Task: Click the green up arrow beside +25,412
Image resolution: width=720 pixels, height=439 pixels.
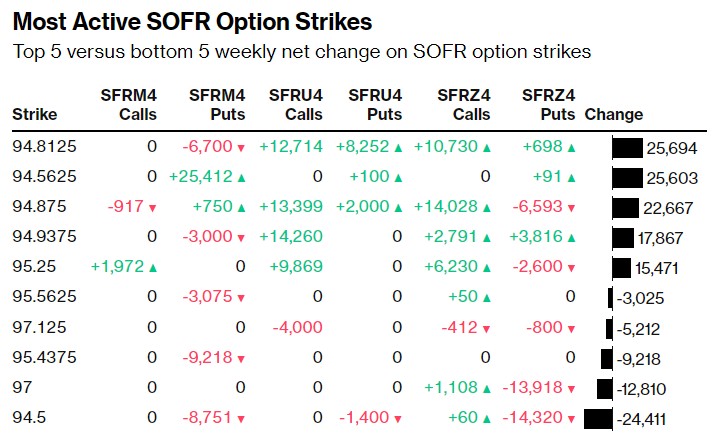Action: 241,178
